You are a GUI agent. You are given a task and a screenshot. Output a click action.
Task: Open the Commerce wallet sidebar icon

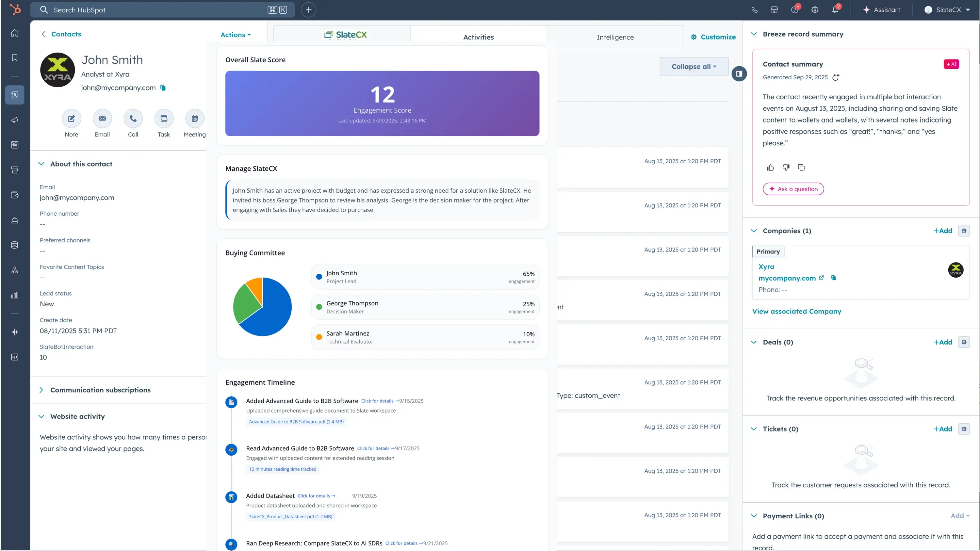[x=15, y=195]
